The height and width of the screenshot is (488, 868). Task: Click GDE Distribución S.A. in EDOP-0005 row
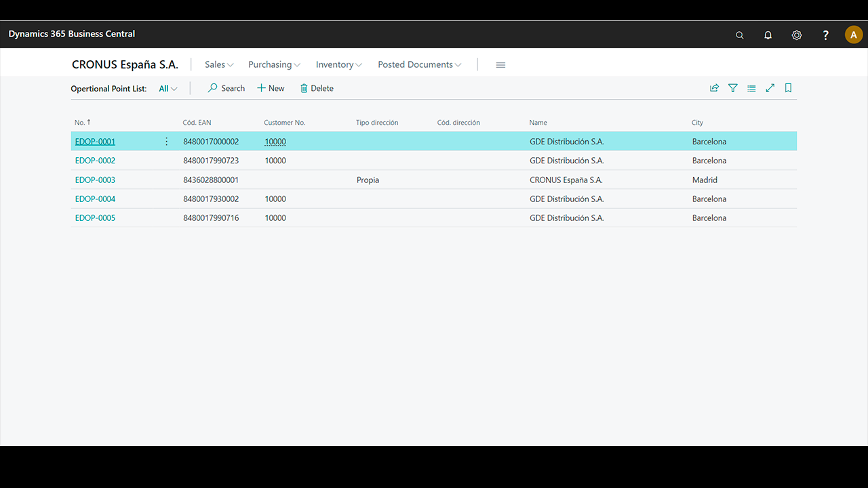pyautogui.click(x=567, y=218)
